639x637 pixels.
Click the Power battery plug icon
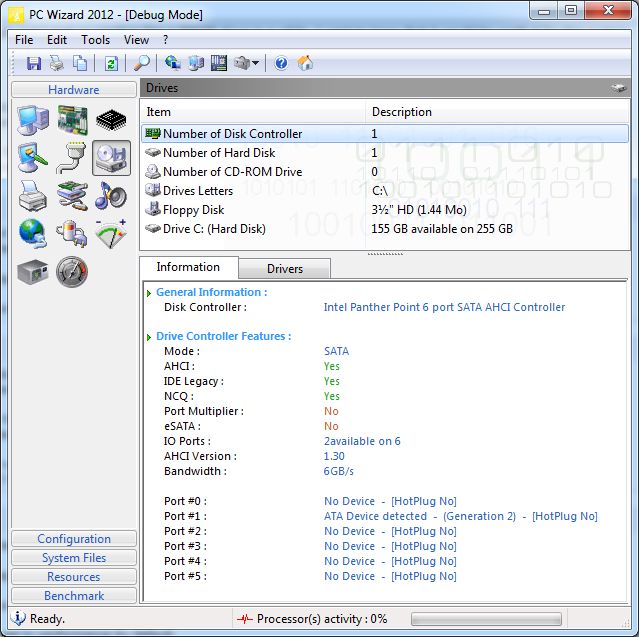pyautogui.click(x=72, y=233)
